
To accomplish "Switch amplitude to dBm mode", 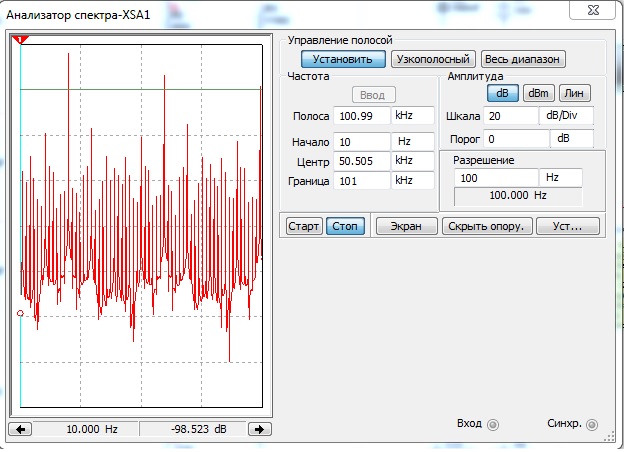I will 538,93.
